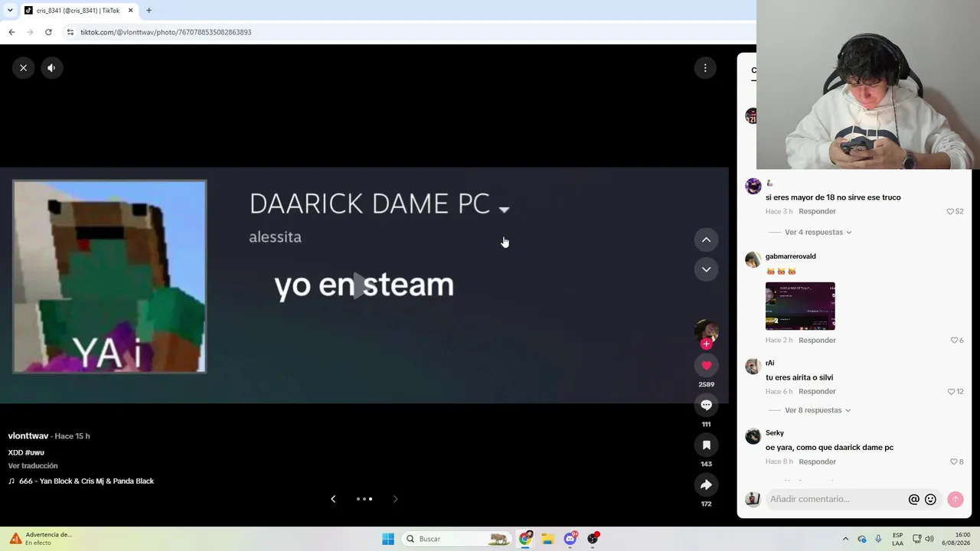Insert a mention with the @ icon
The width and height of the screenshot is (980, 551).
[913, 499]
